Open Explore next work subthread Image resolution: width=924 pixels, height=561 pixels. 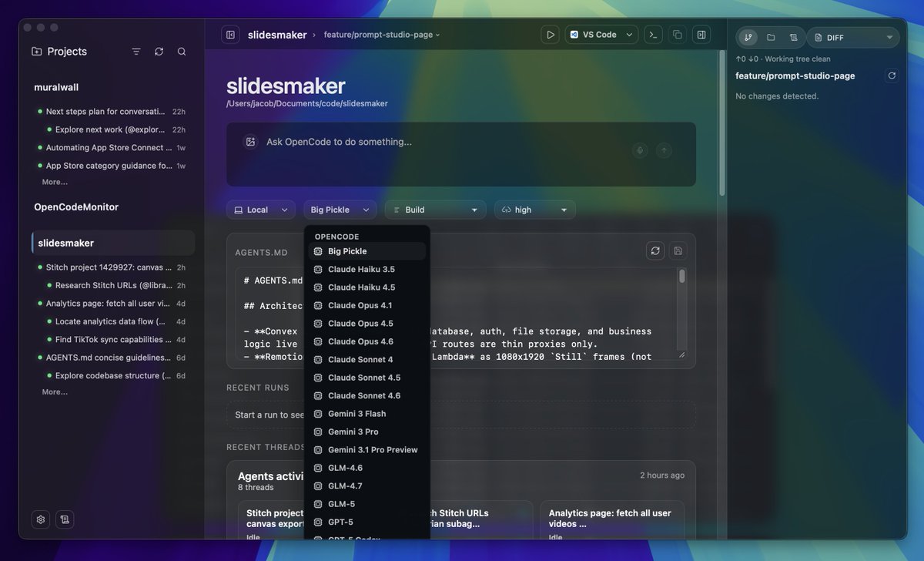point(116,129)
